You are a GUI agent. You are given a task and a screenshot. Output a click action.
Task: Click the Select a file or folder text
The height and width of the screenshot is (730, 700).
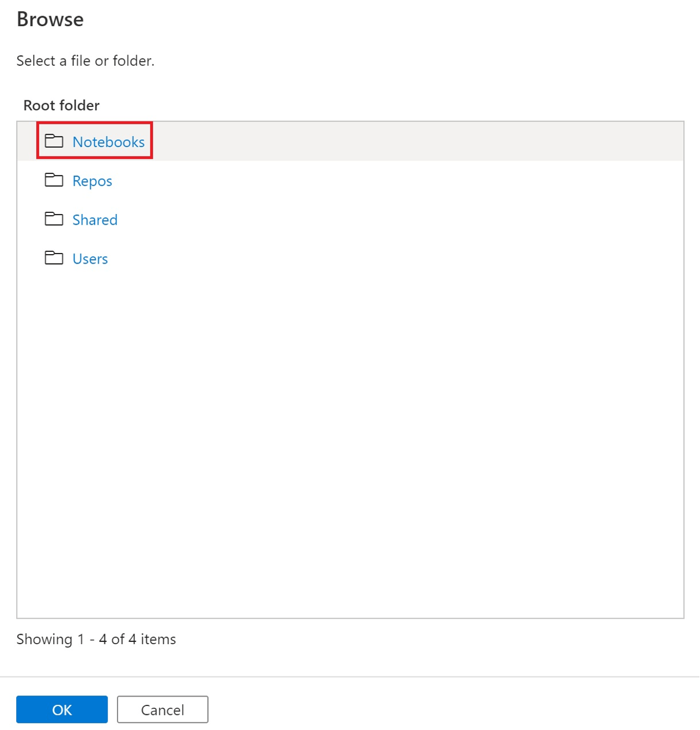[86, 61]
